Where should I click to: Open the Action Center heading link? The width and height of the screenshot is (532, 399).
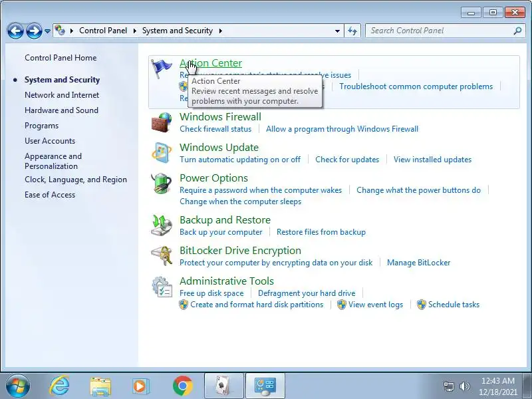pyautogui.click(x=211, y=63)
